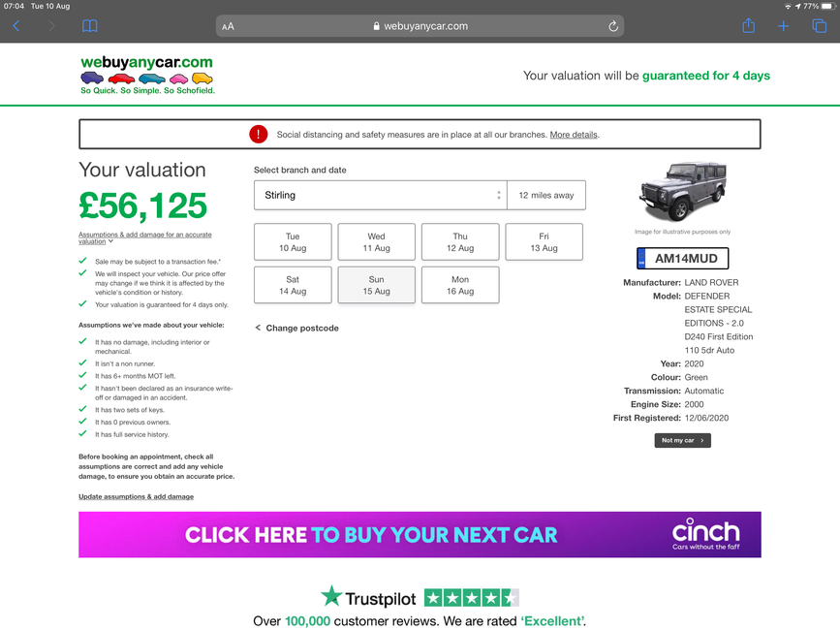The image size is (840, 630).
Task: Click First Registered 12/06/2020 value
Action: [706, 418]
